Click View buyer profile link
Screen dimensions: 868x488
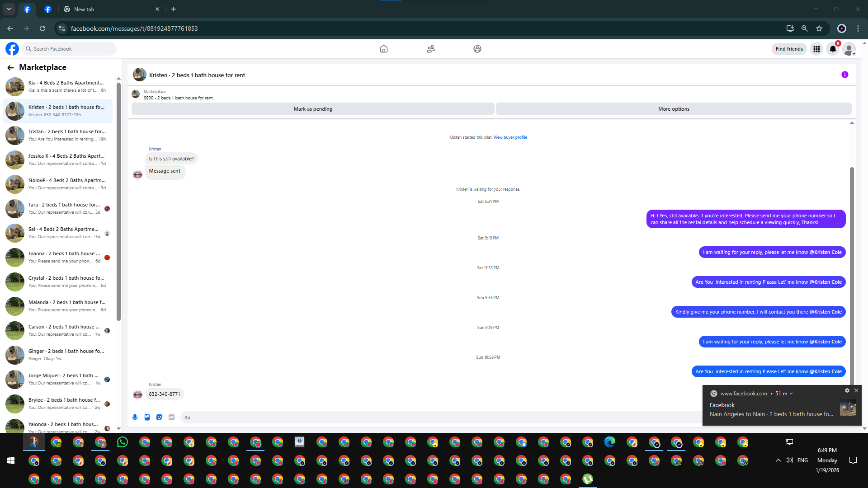[x=510, y=137]
